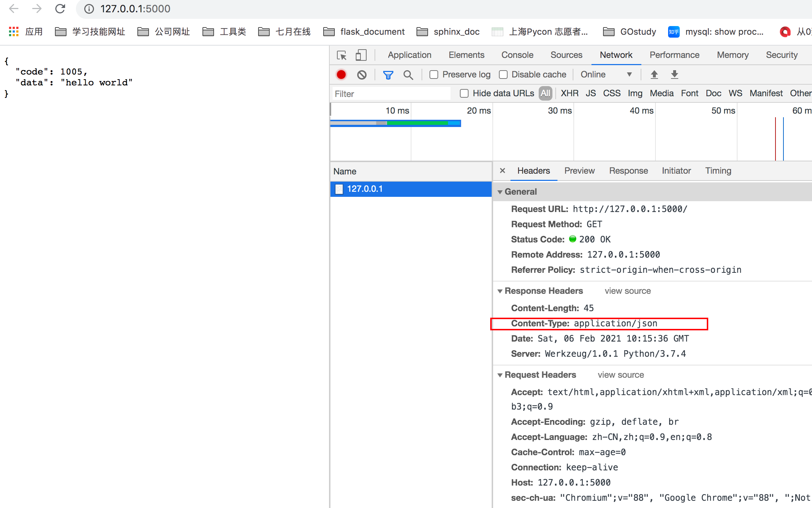Filter requests by XHR type

[x=569, y=93]
